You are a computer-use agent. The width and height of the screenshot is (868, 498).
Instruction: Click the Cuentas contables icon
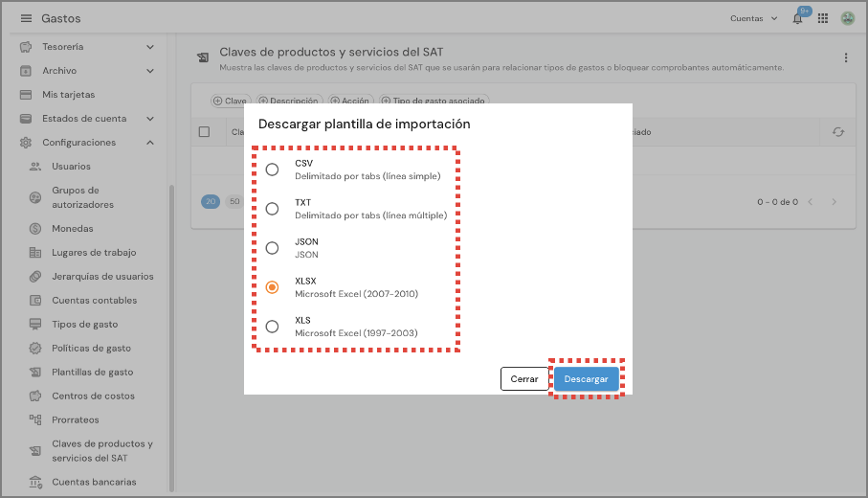coord(34,301)
